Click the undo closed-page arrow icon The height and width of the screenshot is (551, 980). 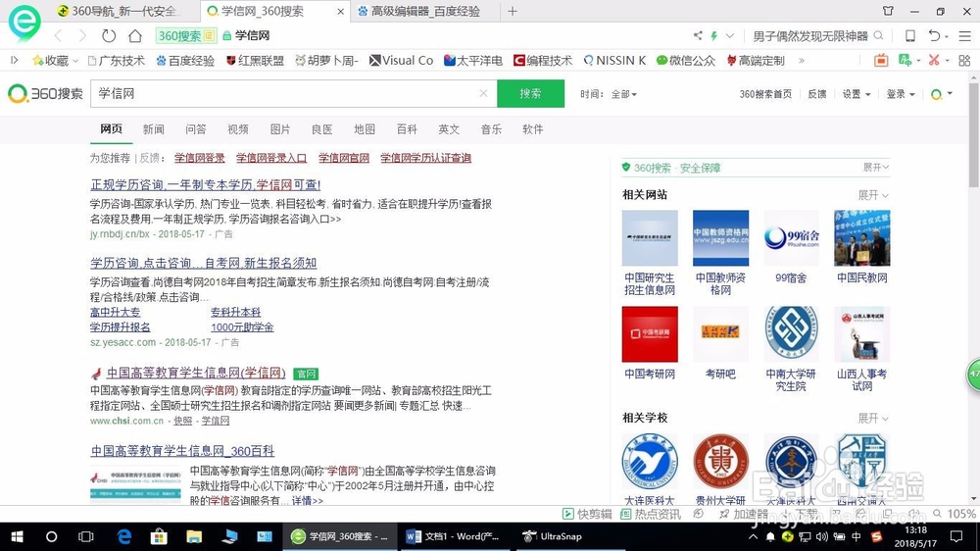click(934, 35)
